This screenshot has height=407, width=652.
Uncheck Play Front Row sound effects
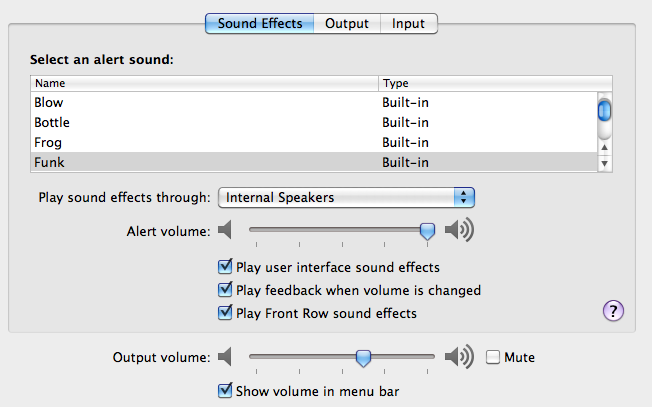[225, 314]
